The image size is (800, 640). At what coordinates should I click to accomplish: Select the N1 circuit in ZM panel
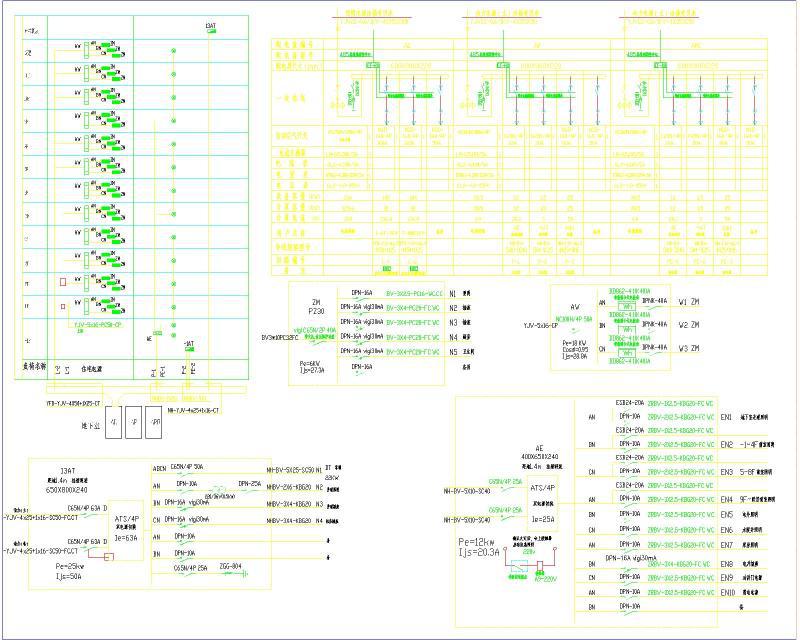[454, 294]
